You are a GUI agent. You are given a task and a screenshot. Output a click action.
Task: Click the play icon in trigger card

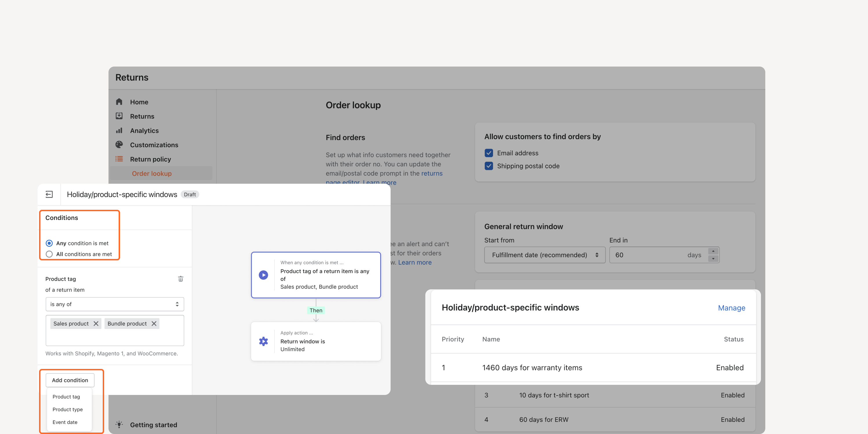click(263, 275)
